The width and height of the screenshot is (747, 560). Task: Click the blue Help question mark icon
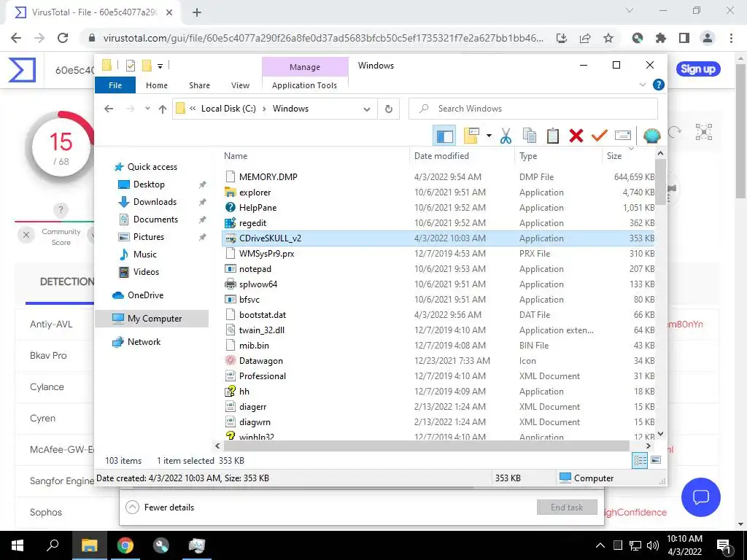coord(659,85)
